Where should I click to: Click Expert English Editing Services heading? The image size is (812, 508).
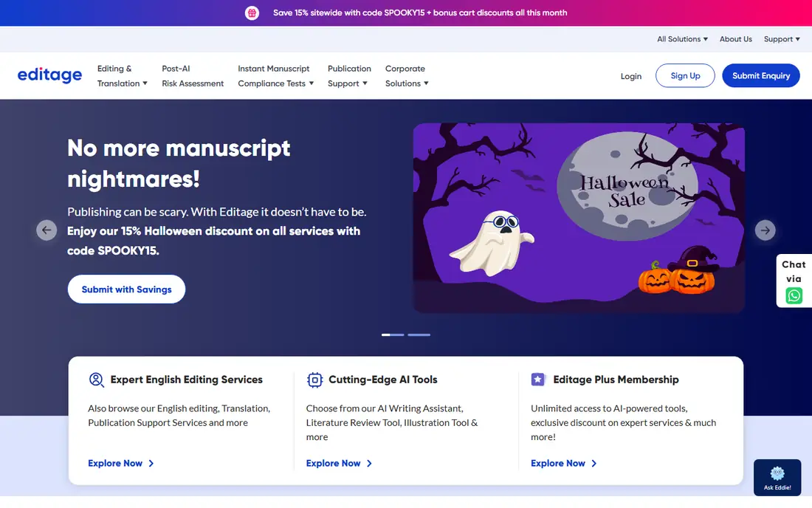point(187,380)
